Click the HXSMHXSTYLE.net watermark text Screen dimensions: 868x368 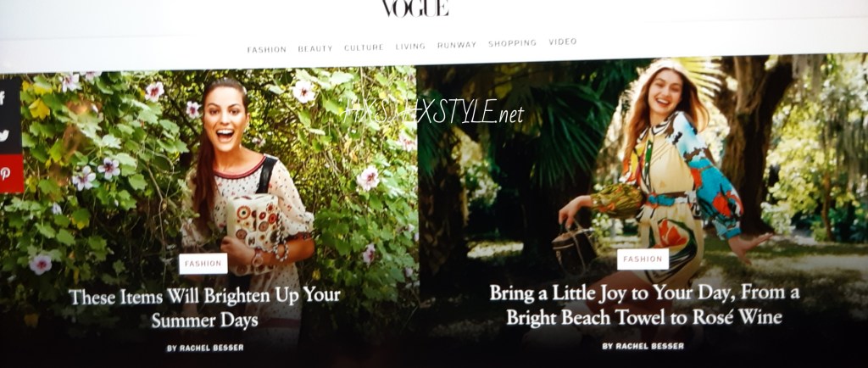coord(433,112)
